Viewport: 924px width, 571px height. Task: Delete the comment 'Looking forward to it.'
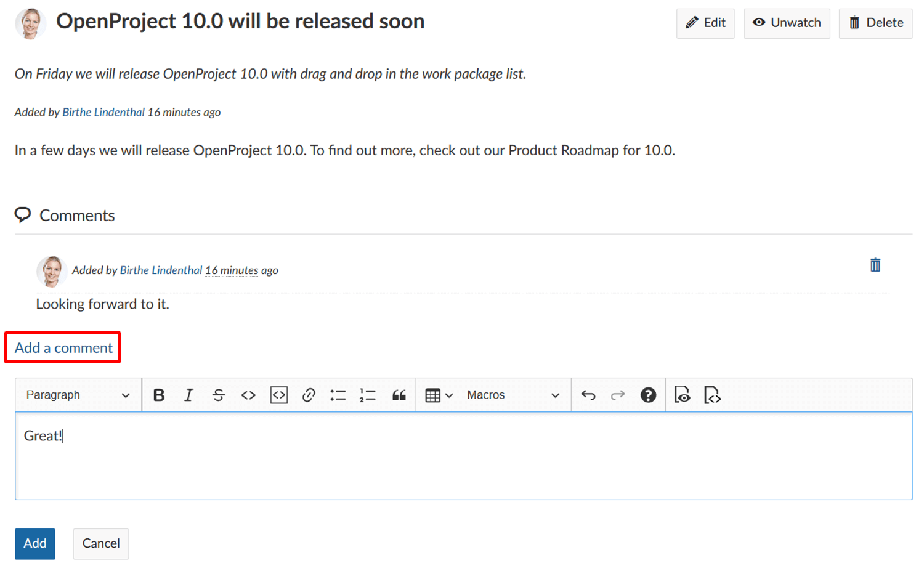pos(875,265)
